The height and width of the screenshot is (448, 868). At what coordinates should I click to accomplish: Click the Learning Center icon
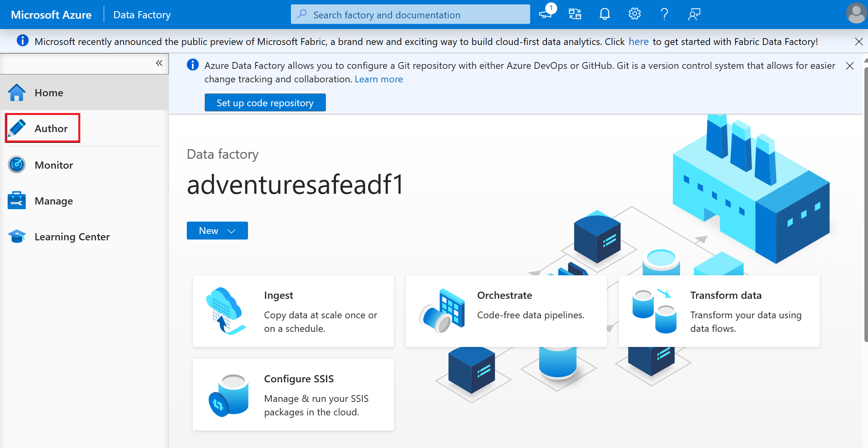click(17, 237)
